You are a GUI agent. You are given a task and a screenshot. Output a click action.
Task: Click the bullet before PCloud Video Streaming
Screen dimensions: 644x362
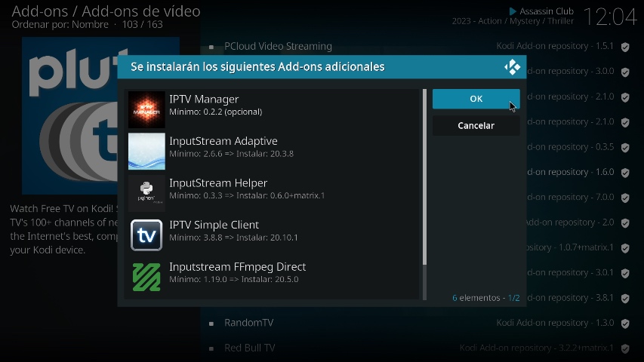coord(211,47)
